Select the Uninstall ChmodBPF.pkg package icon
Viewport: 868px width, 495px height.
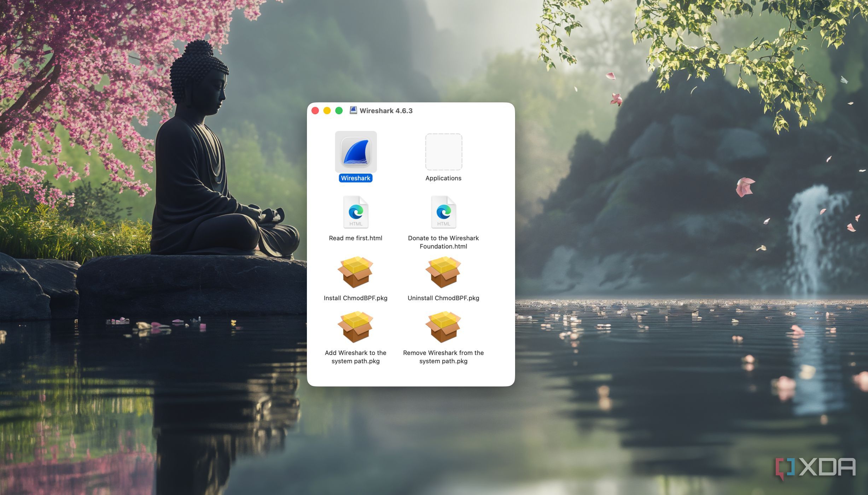click(443, 272)
